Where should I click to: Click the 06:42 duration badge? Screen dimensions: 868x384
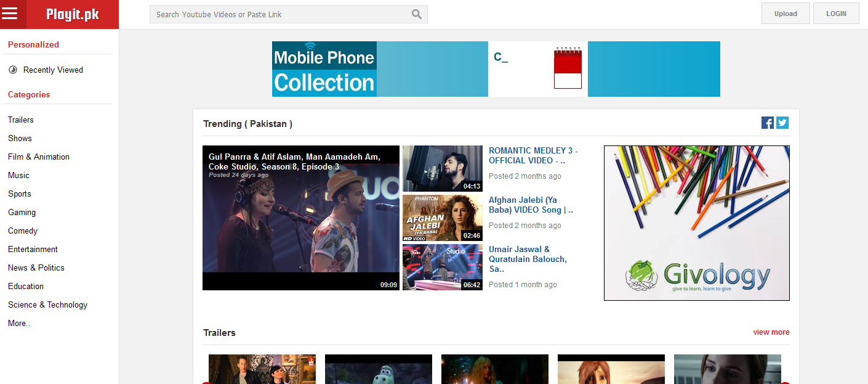click(472, 285)
